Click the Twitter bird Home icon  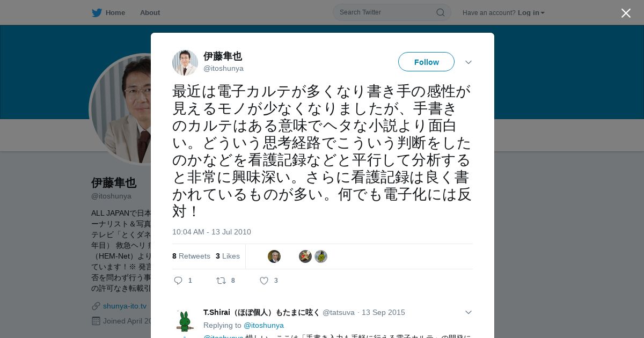click(97, 13)
